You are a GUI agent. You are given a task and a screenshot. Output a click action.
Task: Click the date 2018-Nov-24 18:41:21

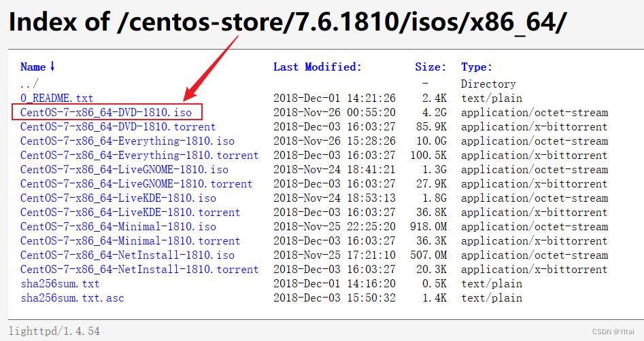tap(335, 169)
